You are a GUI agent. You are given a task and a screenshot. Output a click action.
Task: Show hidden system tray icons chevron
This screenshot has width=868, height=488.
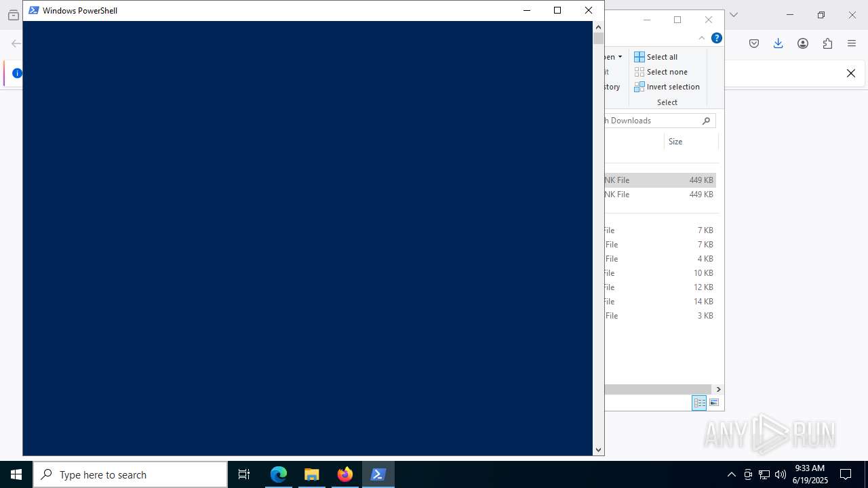tap(731, 474)
